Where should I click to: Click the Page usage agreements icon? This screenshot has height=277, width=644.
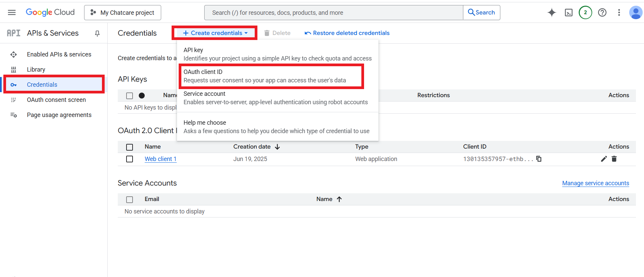click(x=13, y=115)
